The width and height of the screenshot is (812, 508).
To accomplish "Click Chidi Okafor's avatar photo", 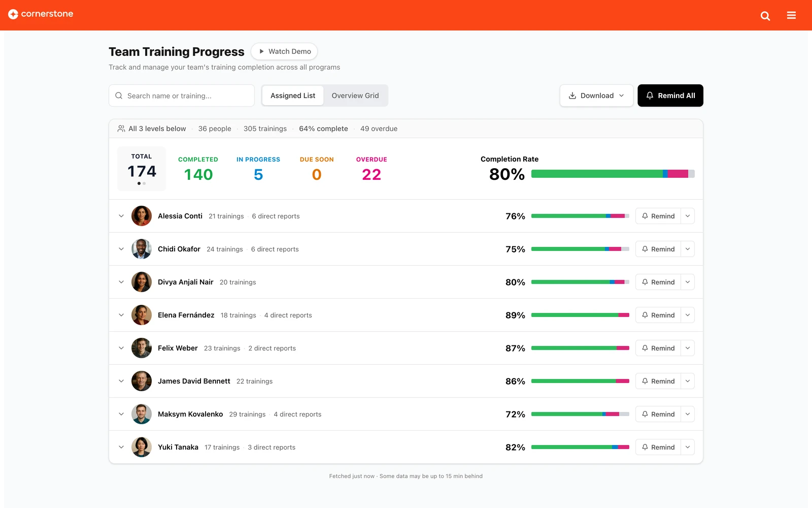I will point(142,249).
